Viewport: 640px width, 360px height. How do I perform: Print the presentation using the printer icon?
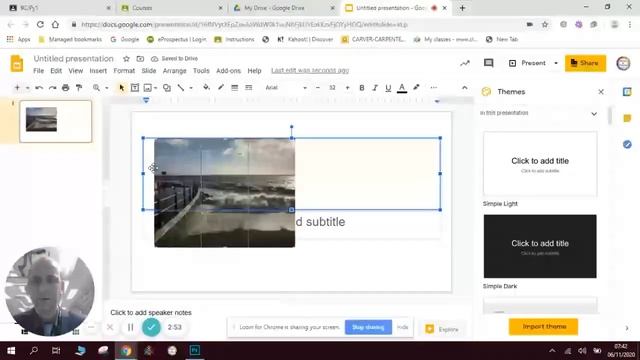(x=65, y=88)
